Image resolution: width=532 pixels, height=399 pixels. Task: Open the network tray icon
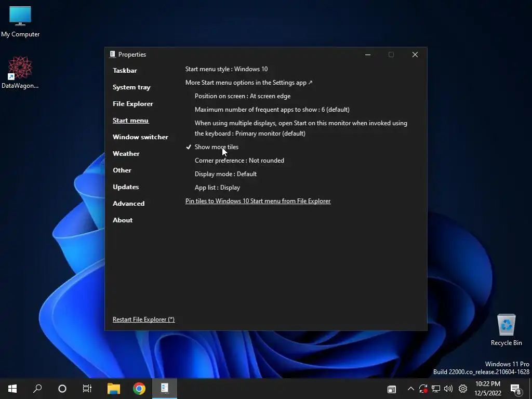point(436,389)
